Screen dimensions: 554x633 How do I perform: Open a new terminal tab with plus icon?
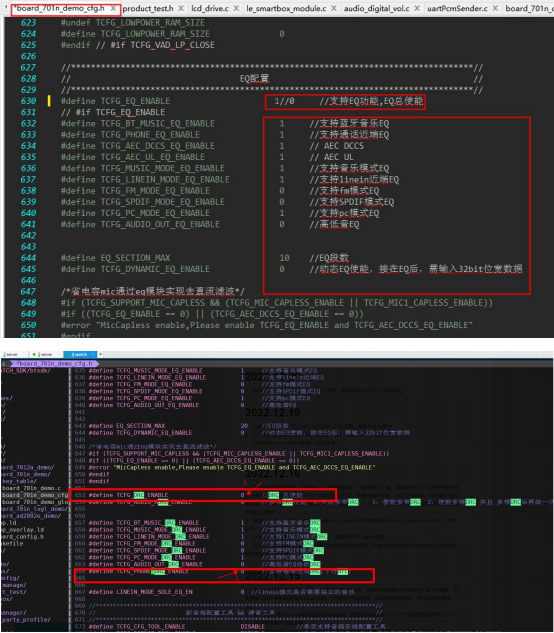[x=101, y=354]
